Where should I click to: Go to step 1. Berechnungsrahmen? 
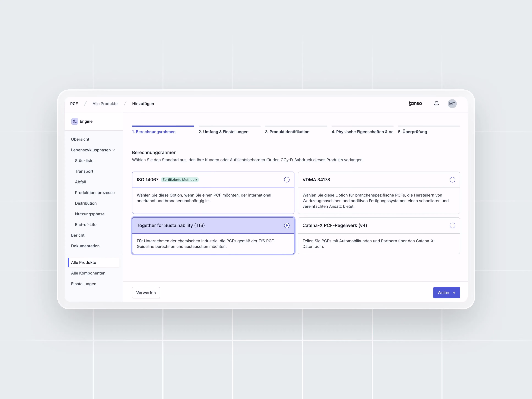[x=154, y=132]
